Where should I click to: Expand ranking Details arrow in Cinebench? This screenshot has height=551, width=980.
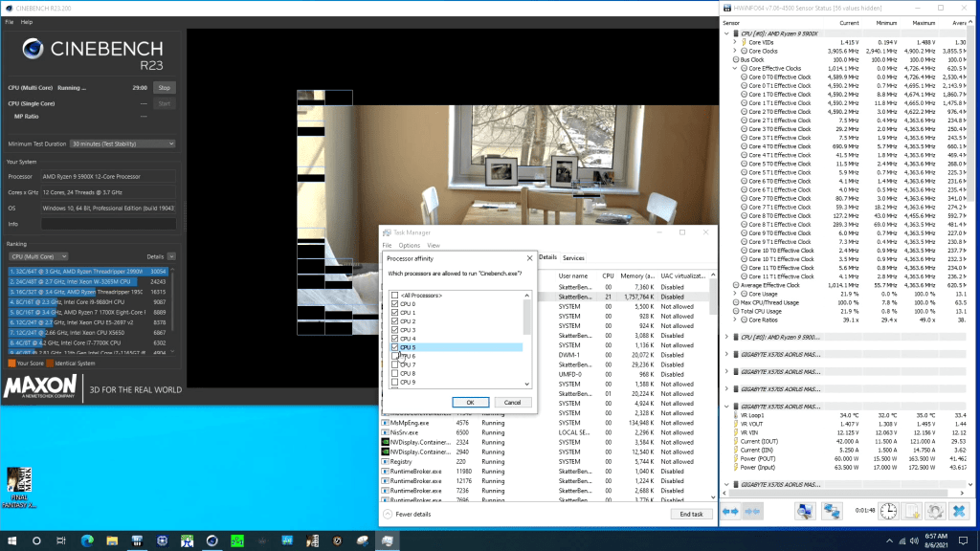(x=171, y=256)
